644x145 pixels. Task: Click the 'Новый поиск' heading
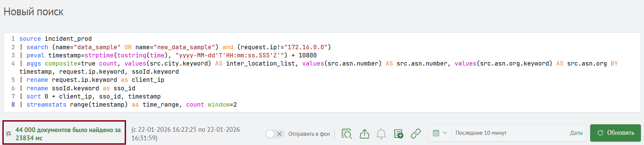[34, 12]
